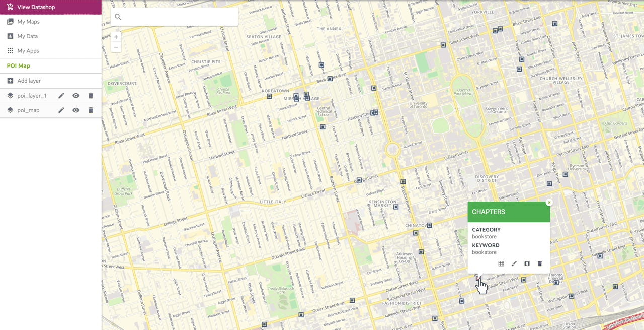Click the My Apps grid icon
Screen dimensions: 644x330
click(10, 51)
